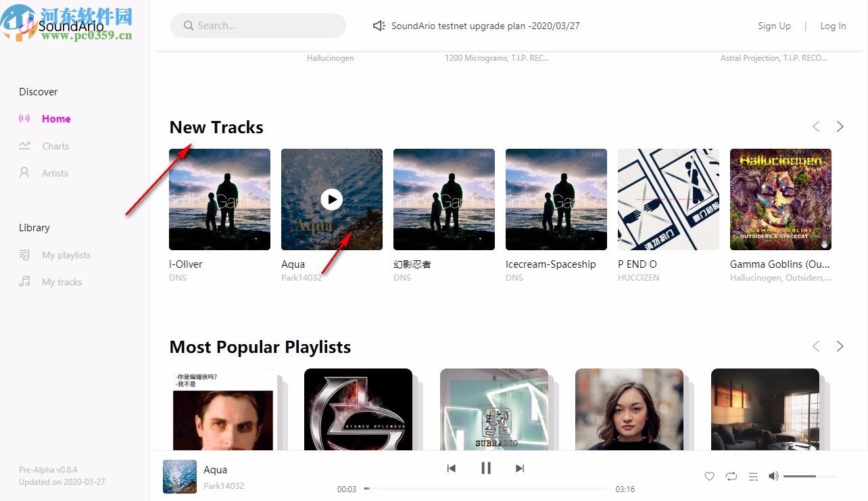Show previous Most Popular Playlists page
Image resolution: width=868 pixels, height=501 pixels.
(x=816, y=346)
